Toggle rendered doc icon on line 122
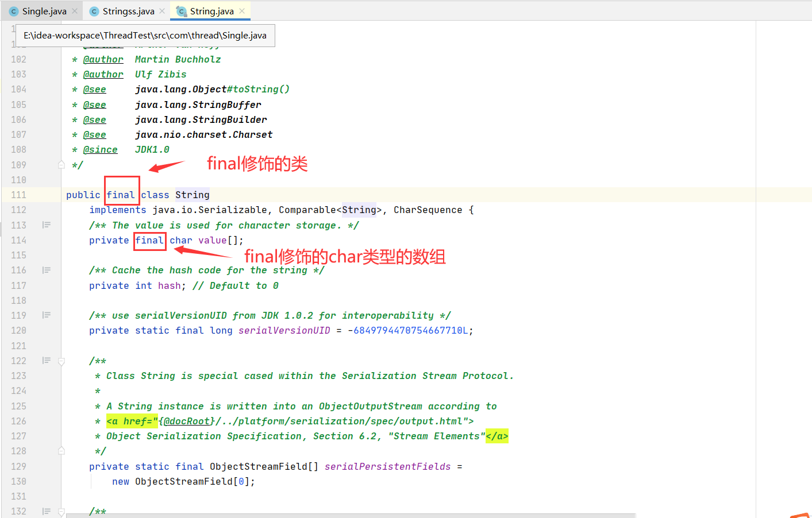 (47, 360)
